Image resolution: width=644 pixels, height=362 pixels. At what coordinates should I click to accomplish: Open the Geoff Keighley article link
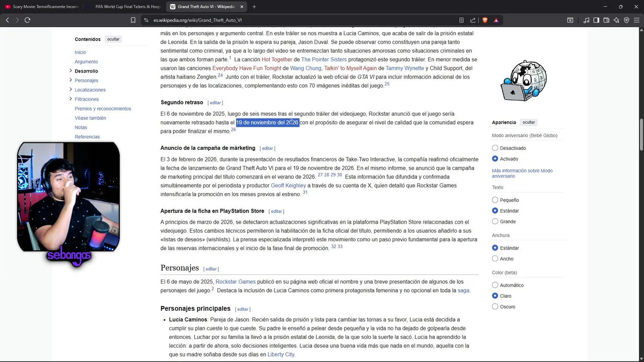pyautogui.click(x=288, y=186)
